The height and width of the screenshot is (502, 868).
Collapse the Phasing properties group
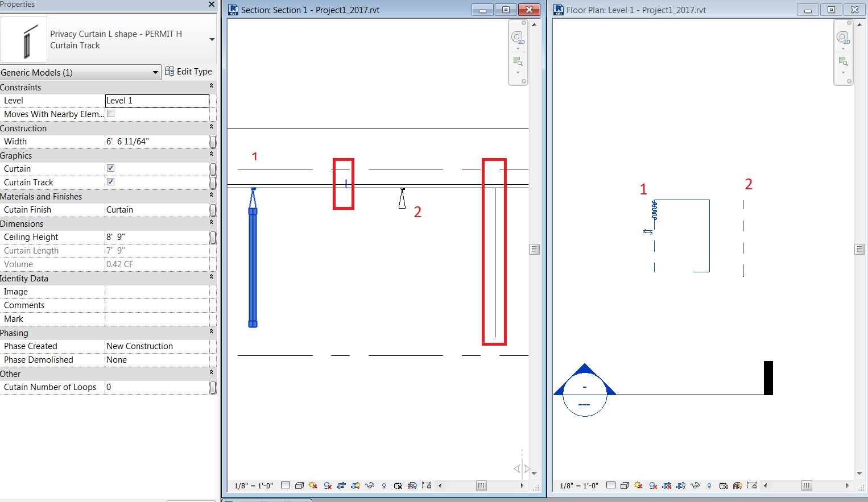(x=210, y=332)
